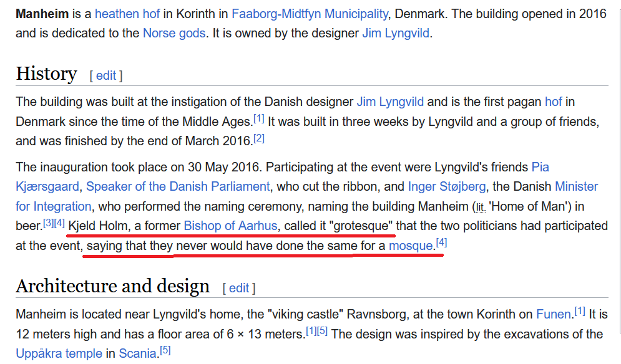621x364 pixels.
Task: Follow the Uppåkra temple link
Action: point(59,353)
